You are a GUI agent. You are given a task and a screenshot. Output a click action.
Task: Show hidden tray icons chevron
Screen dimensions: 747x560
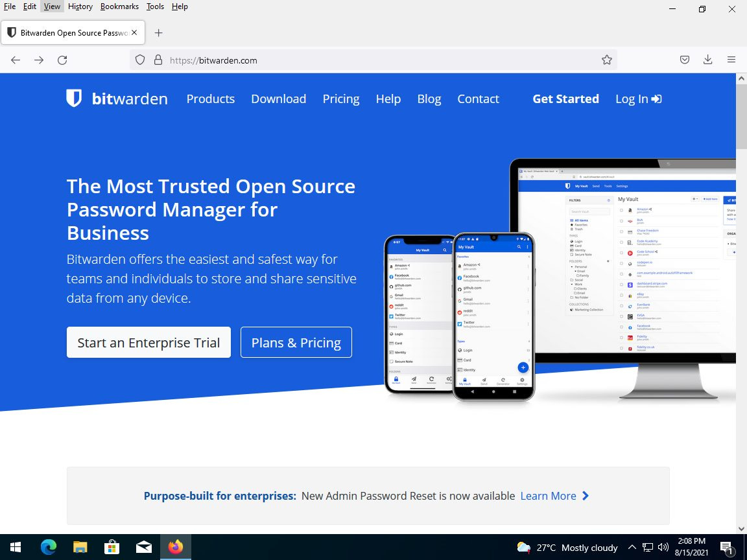632,547
